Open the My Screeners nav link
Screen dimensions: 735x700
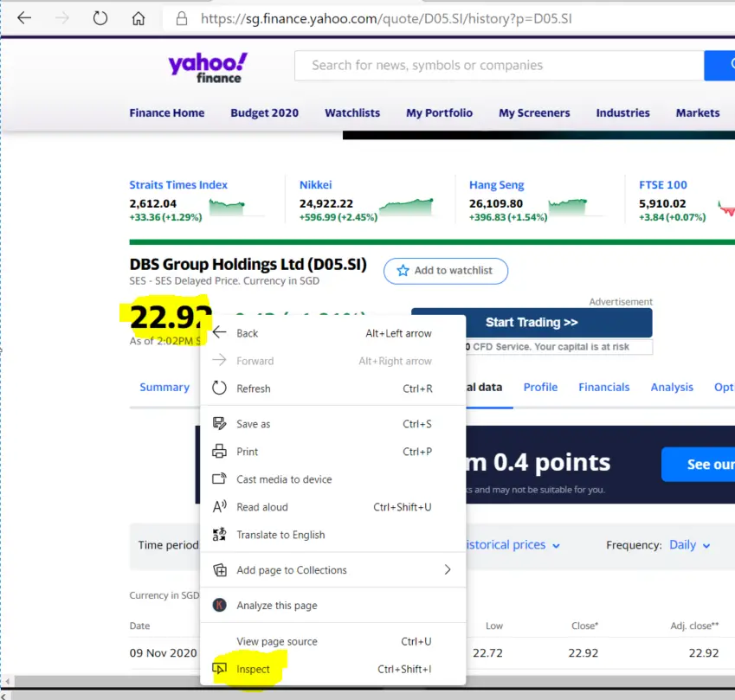(534, 113)
